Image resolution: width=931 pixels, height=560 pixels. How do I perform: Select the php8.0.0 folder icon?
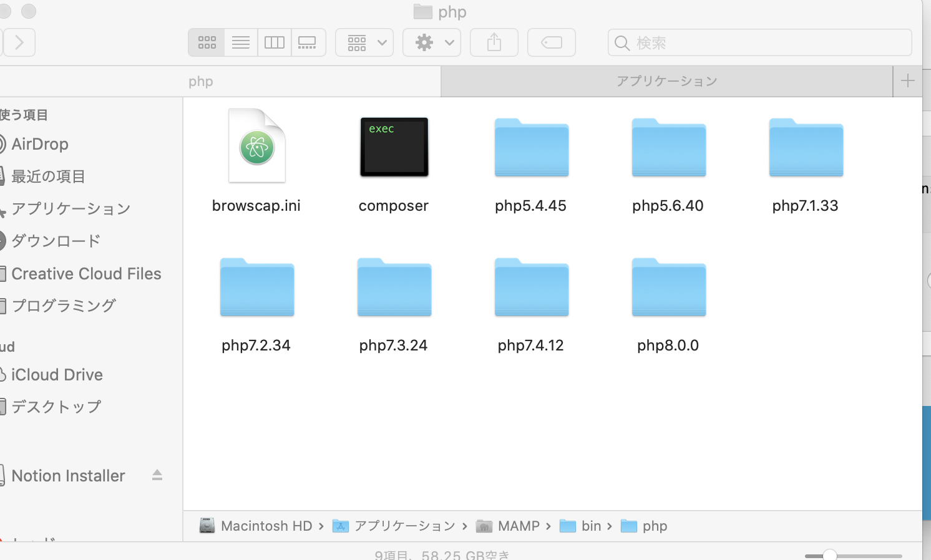point(669,287)
